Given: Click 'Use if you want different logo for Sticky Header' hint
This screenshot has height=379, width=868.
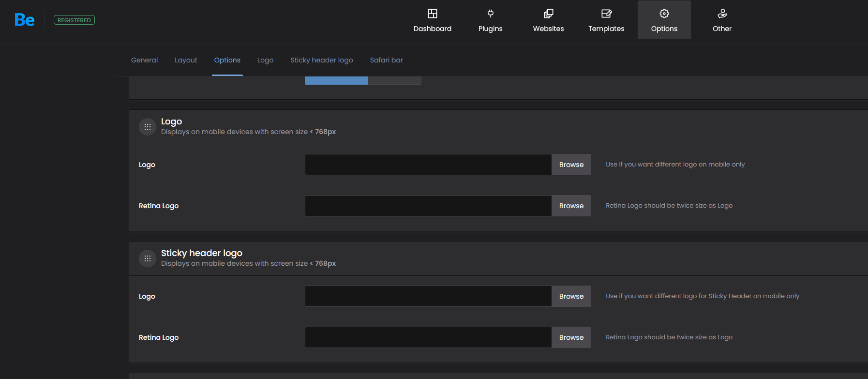Looking at the screenshot, I should 703,296.
